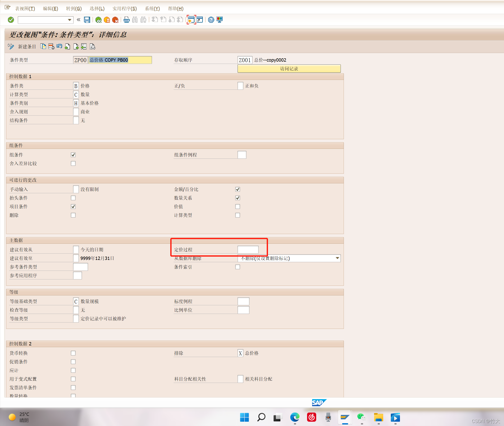Click the Undo change icon
504x426 pixels.
[59, 46]
